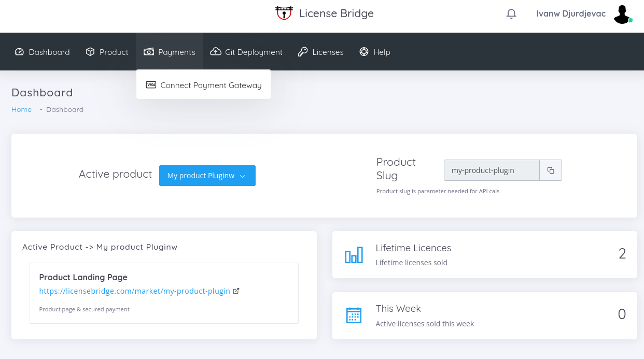The width and height of the screenshot is (644, 359).
Task: Click the This Week count 0
Action: click(622, 314)
